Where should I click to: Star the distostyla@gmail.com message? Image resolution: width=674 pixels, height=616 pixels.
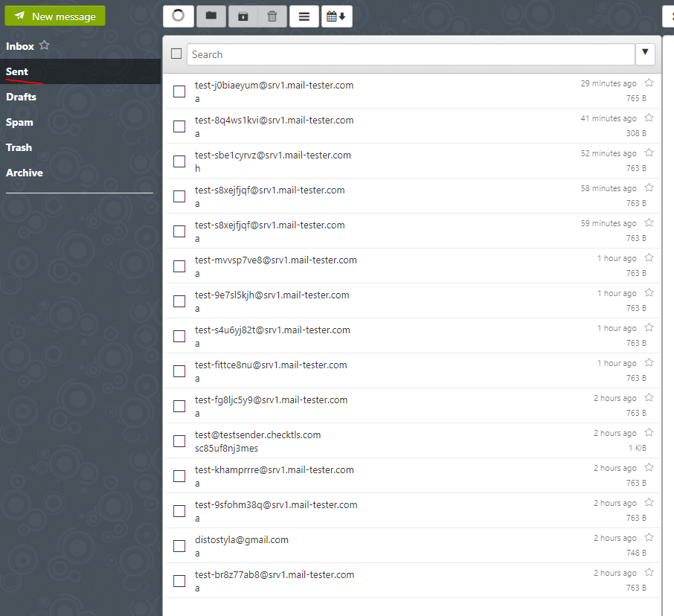click(649, 537)
